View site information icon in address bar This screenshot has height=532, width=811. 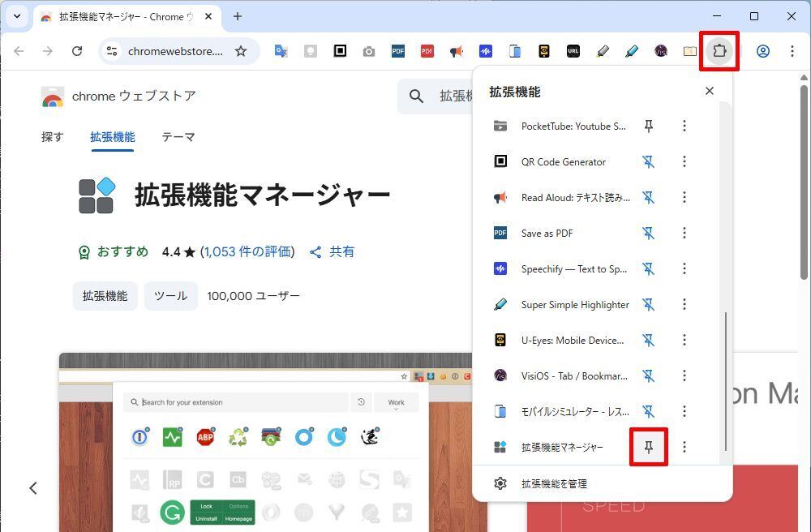tap(112, 51)
